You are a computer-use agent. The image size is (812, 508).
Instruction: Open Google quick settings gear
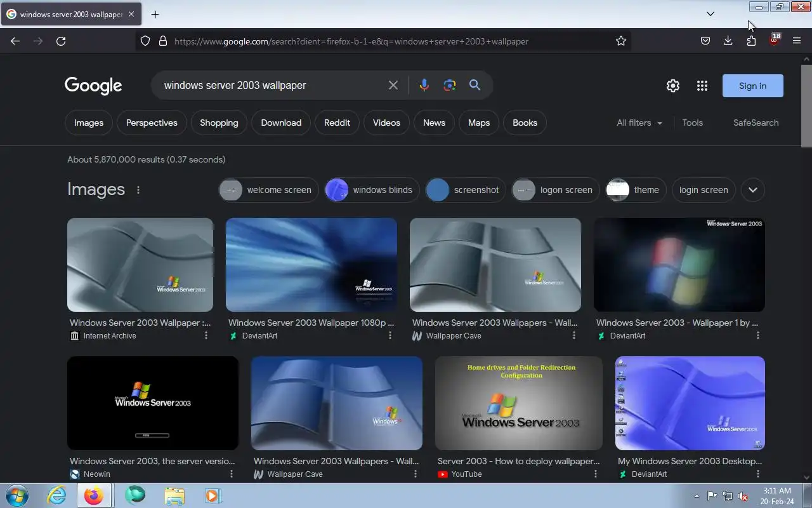tap(673, 86)
